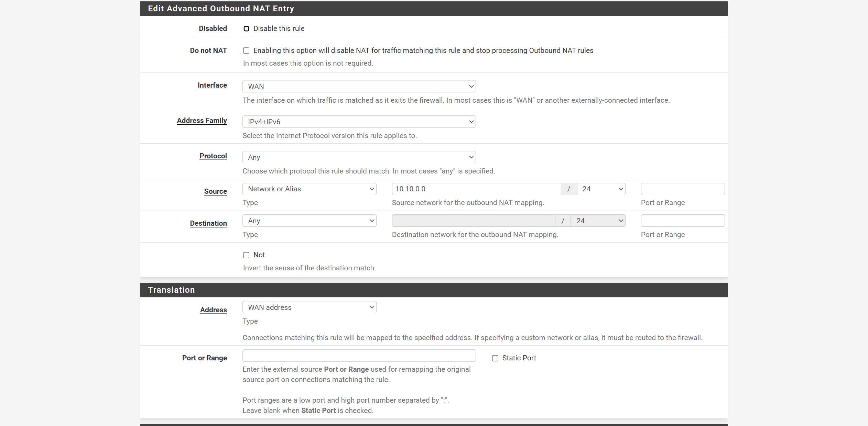The image size is (868, 426).
Task: Click 'Select the Internet Protocol version' help text
Action: pyautogui.click(x=330, y=136)
